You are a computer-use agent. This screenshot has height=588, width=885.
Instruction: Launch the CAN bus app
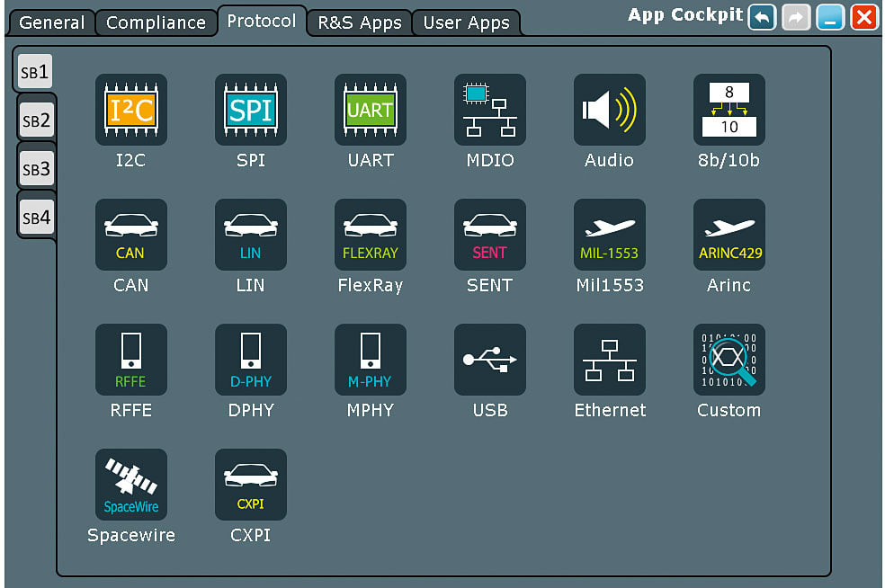click(130, 235)
